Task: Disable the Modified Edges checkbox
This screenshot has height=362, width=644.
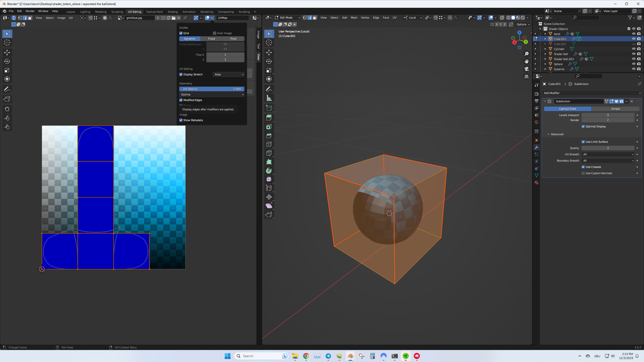Action: 181,100
